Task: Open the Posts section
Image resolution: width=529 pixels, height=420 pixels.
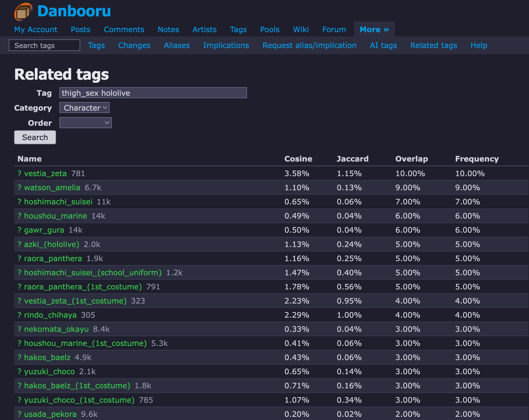Action: (80, 30)
